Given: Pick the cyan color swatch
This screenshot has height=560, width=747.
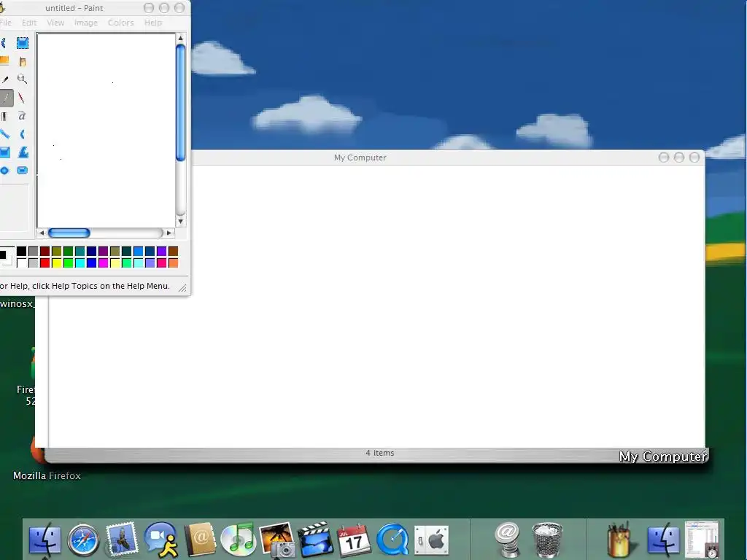Looking at the screenshot, I should [80, 262].
